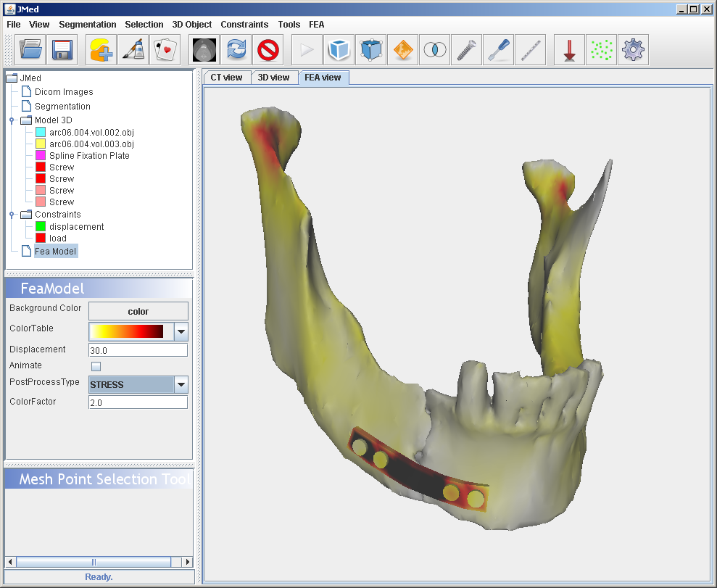Click the Background Color button
Image resolution: width=717 pixels, height=588 pixels.
138,311
